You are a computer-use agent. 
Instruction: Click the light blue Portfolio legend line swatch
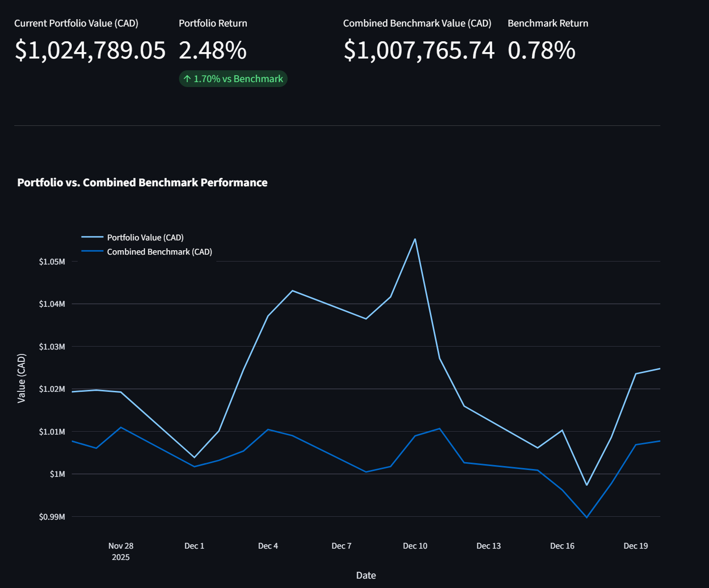[x=92, y=237]
